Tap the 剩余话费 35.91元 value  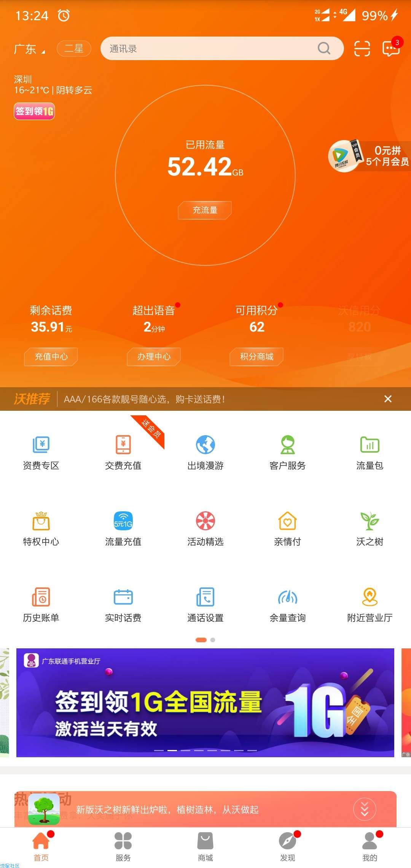point(51,327)
